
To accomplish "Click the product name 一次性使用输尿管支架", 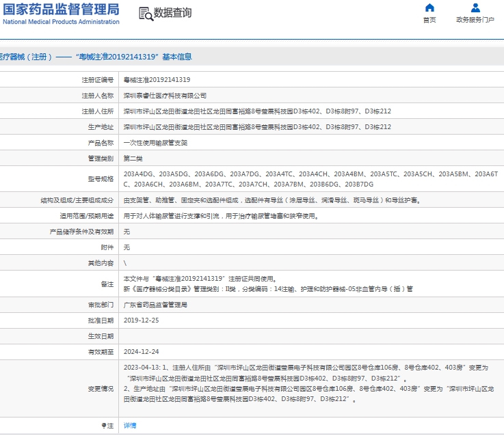I will click(x=155, y=143).
